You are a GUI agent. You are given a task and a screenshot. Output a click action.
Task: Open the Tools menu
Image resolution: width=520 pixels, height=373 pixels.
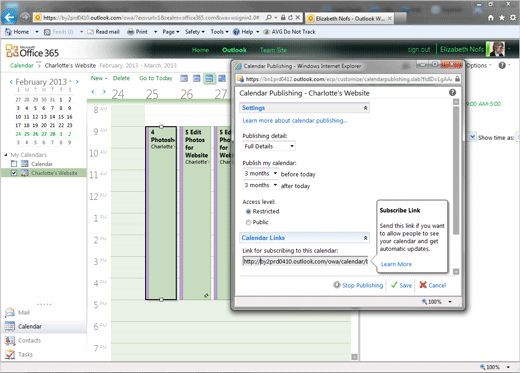[x=219, y=32]
